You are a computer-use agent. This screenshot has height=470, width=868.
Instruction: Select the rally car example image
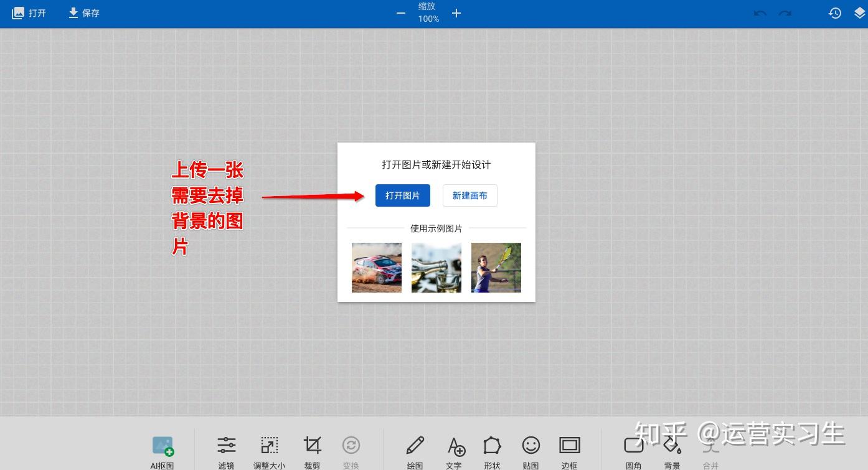click(x=376, y=267)
